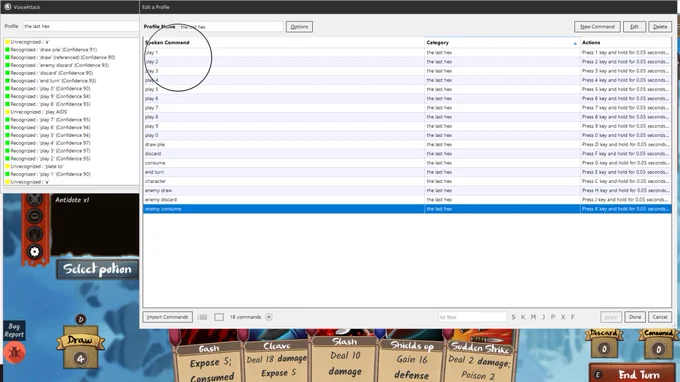Open the bug report beetle icon
The width and height of the screenshot is (680, 382).
point(14,353)
